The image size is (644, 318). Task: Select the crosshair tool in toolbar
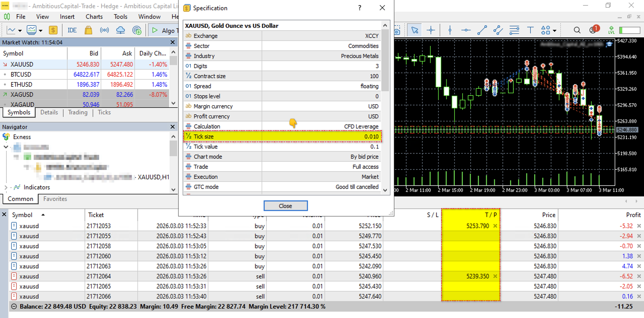431,30
